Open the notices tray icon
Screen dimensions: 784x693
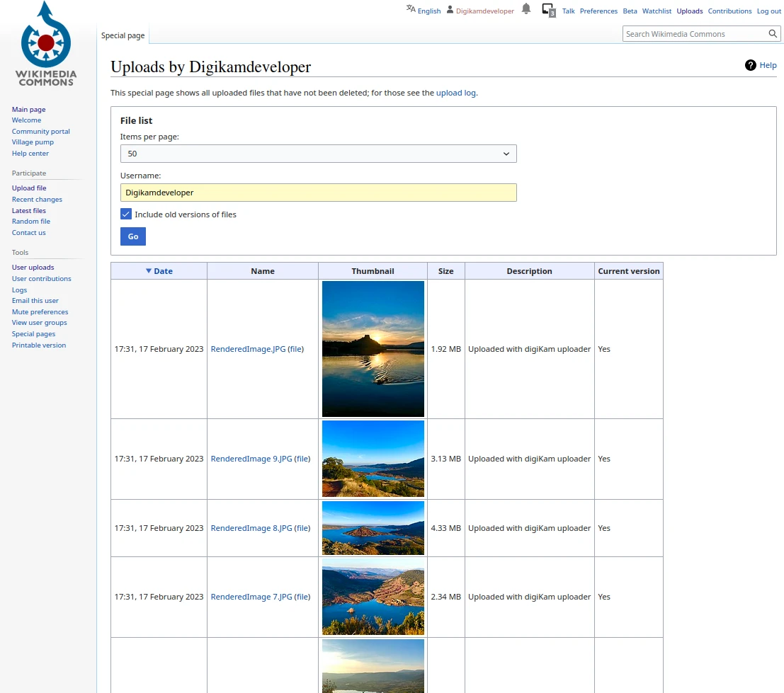point(548,10)
